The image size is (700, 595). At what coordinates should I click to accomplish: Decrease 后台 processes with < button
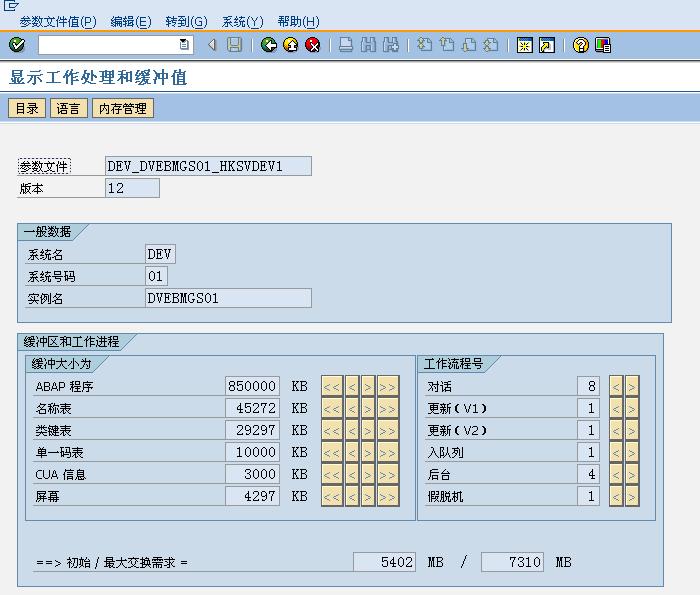pos(616,474)
